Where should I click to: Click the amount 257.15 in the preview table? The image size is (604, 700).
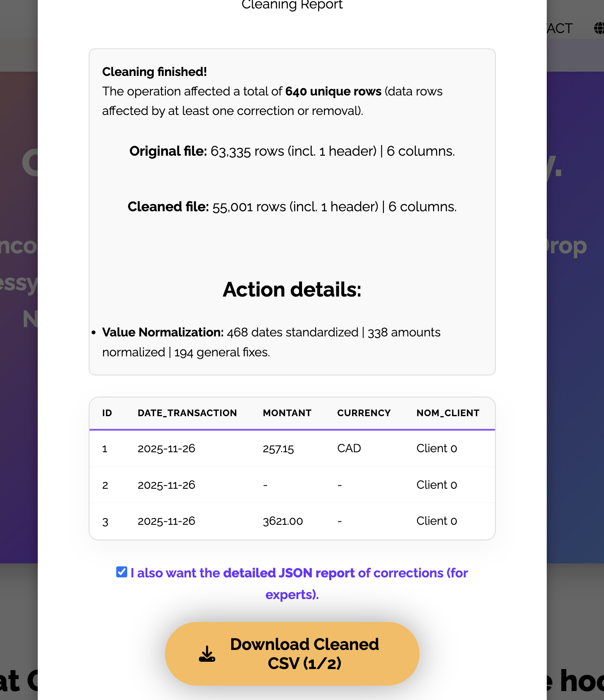click(x=277, y=448)
